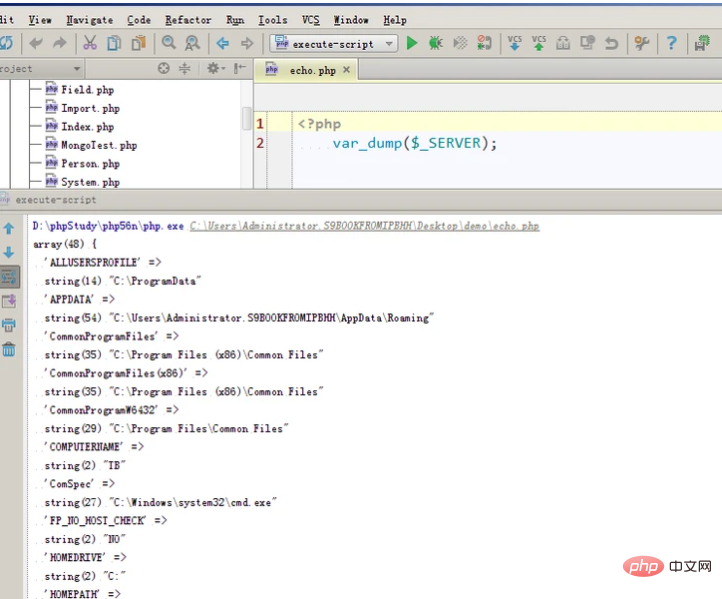Screen dimensions: 722x599
Task: Print console output using printer icon
Action: click(x=9, y=325)
